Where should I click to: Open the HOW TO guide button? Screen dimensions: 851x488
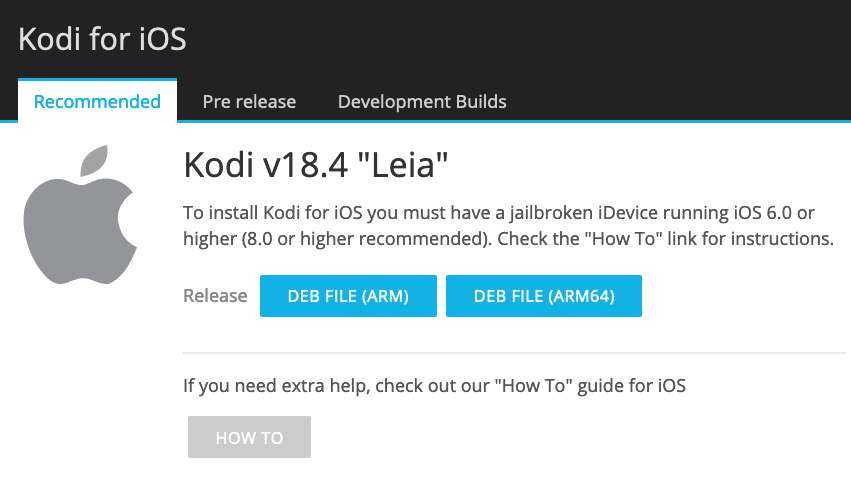point(249,437)
